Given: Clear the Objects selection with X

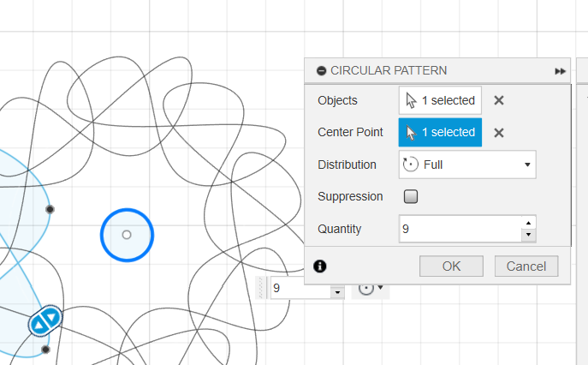Looking at the screenshot, I should click(499, 100).
